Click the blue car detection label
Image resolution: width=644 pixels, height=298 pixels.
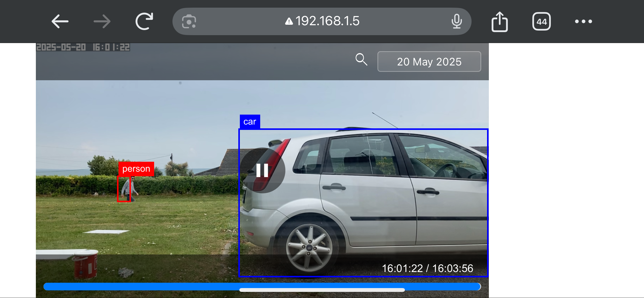click(250, 122)
